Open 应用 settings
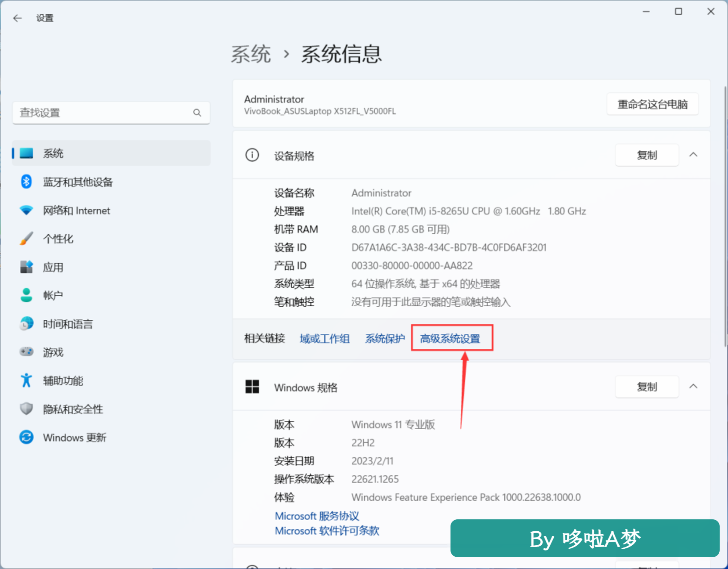 111,267
